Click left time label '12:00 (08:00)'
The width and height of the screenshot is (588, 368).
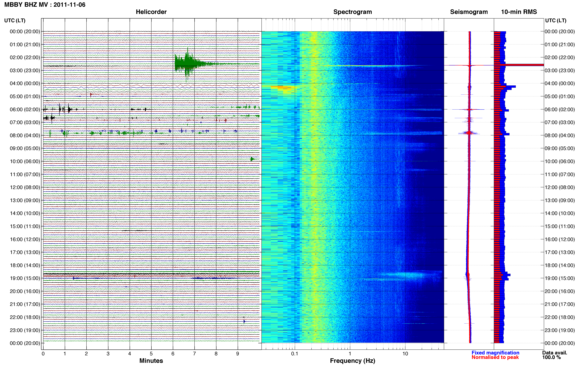(x=25, y=187)
